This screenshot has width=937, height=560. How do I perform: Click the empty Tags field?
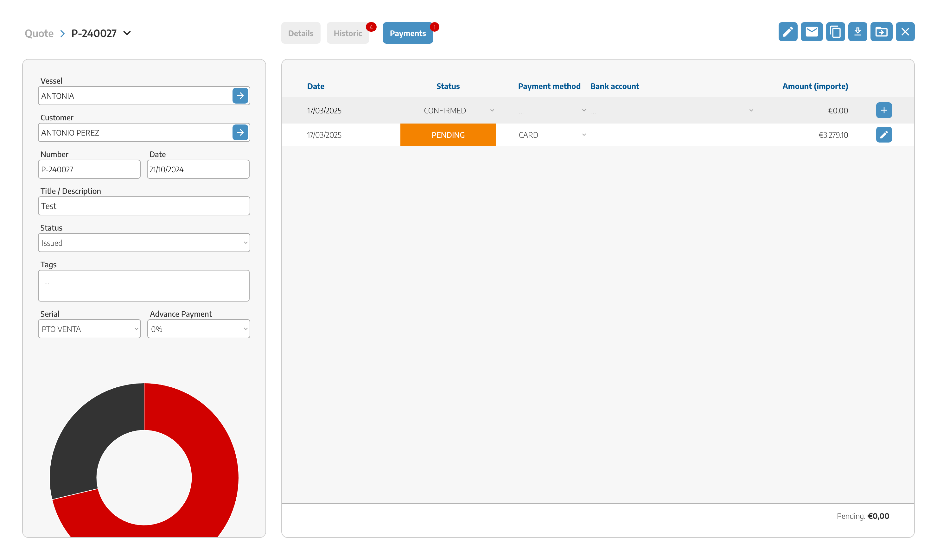(144, 285)
